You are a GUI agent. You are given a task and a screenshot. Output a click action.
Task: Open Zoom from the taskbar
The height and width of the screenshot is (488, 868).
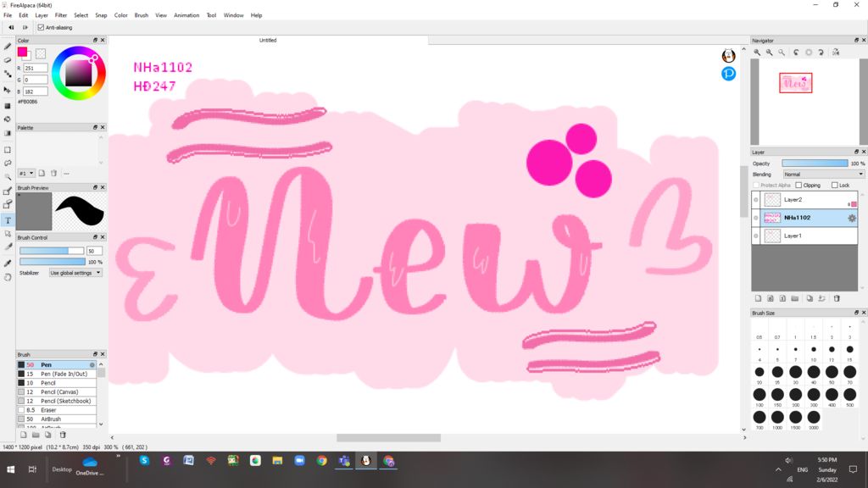click(299, 461)
